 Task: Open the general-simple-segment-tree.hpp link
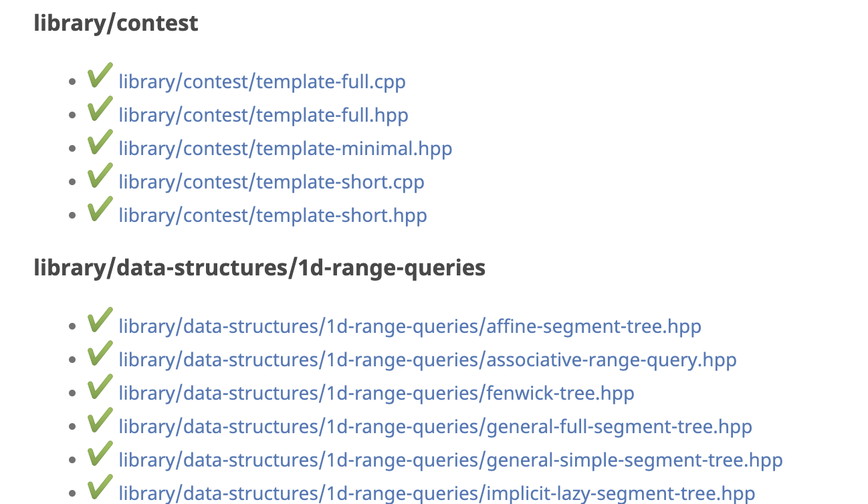pyautogui.click(x=451, y=460)
